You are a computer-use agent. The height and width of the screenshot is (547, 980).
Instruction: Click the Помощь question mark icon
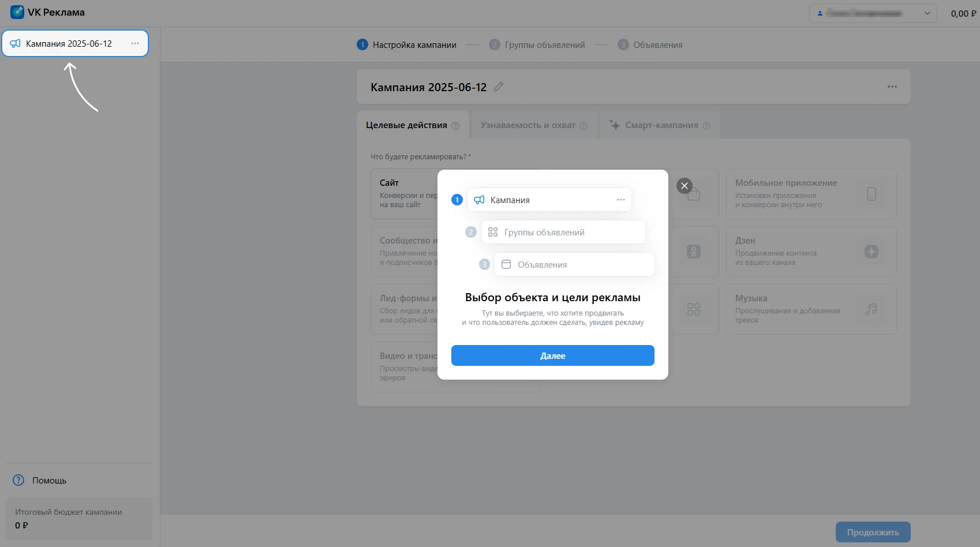18,480
